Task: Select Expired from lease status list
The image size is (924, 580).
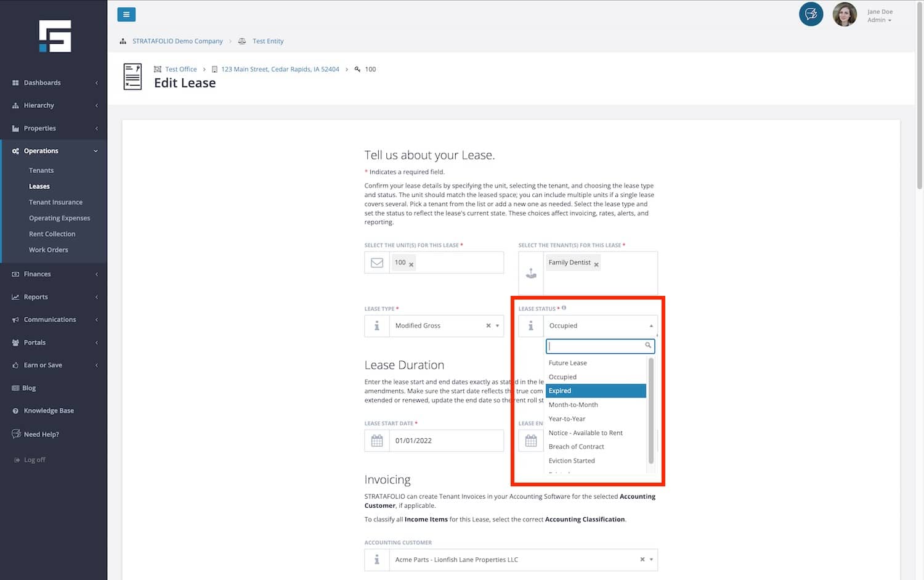Action: point(595,391)
